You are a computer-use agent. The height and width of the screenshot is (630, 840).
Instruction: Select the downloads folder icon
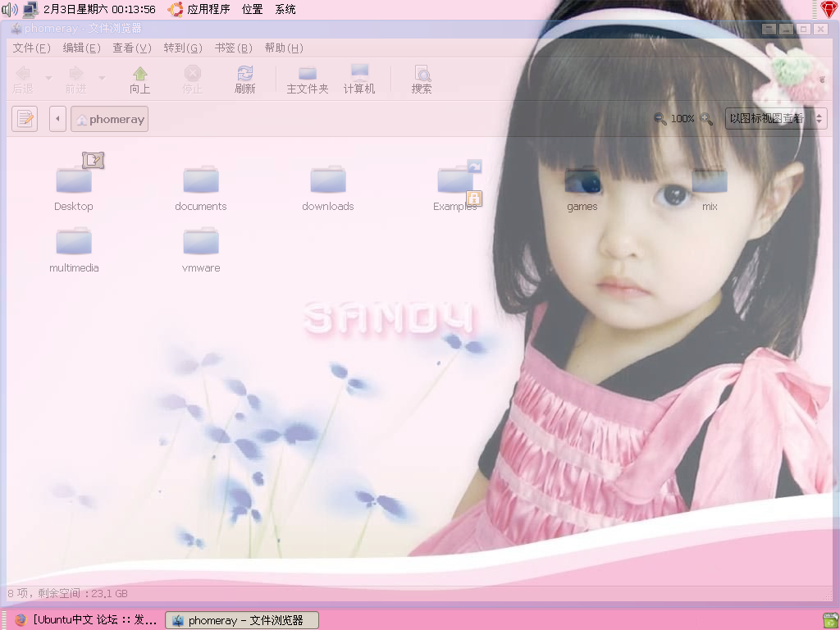click(328, 179)
